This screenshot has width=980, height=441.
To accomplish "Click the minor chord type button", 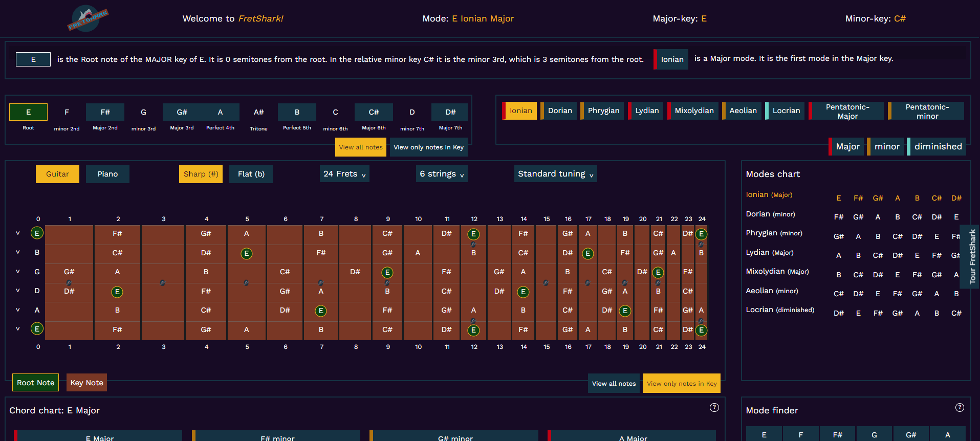I will (885, 146).
